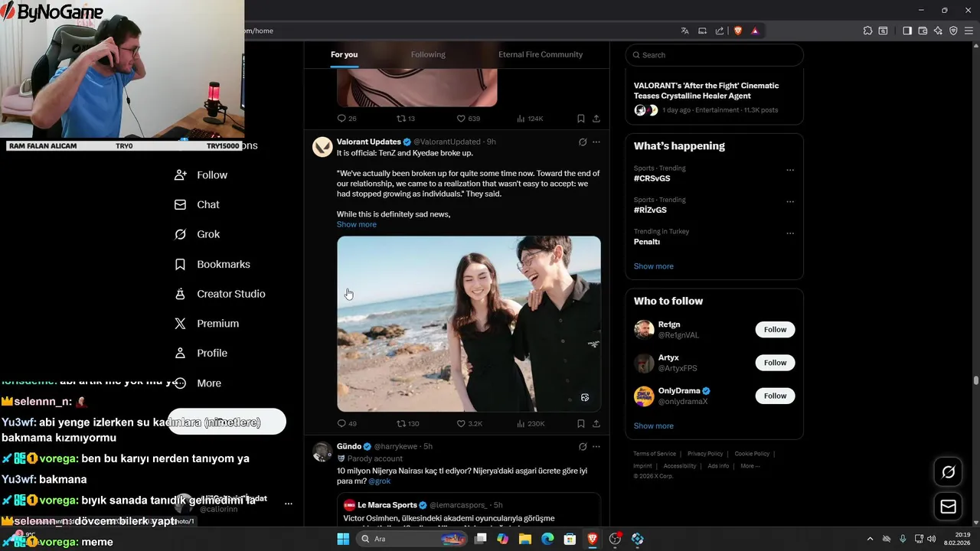Open Creator Studio from the sidebar
980x551 pixels.
pos(220,294)
